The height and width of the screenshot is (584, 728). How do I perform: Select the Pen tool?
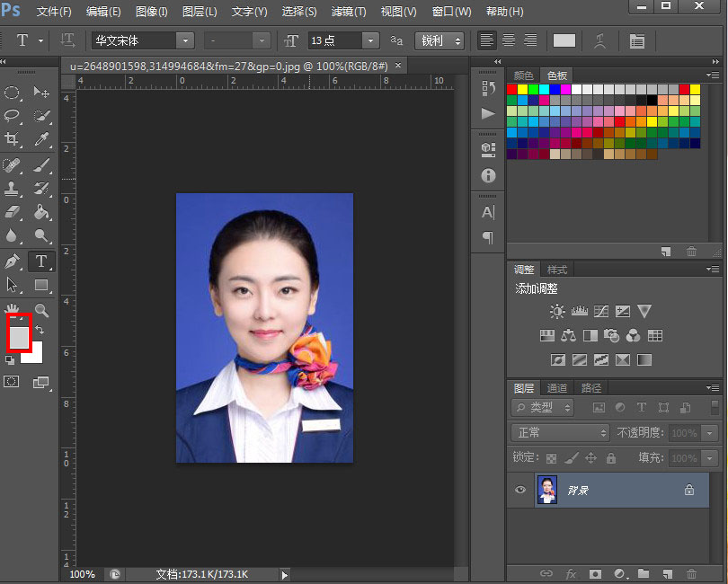pos(13,261)
